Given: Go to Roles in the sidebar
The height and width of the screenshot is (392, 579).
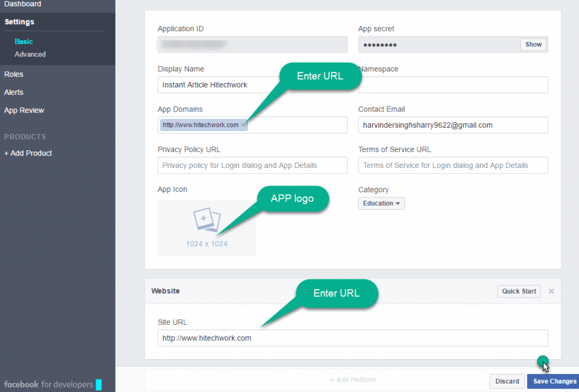Looking at the screenshot, I should (14, 74).
